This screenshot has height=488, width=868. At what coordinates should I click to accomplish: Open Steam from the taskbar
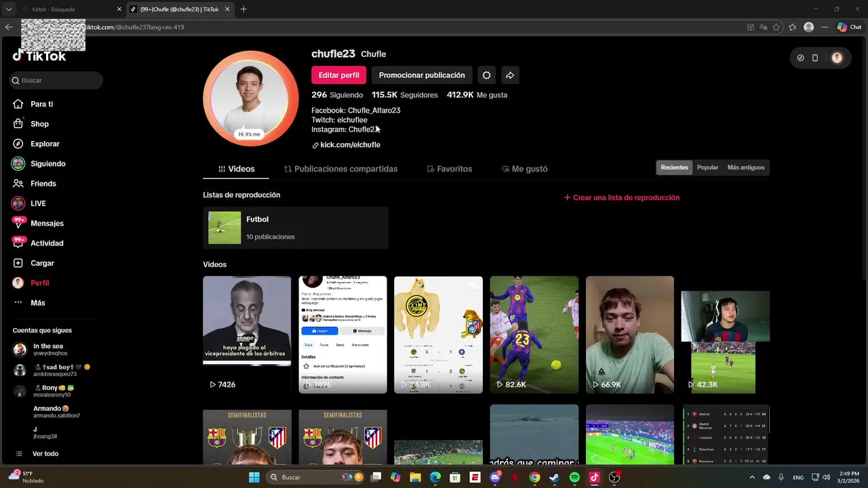click(555, 477)
